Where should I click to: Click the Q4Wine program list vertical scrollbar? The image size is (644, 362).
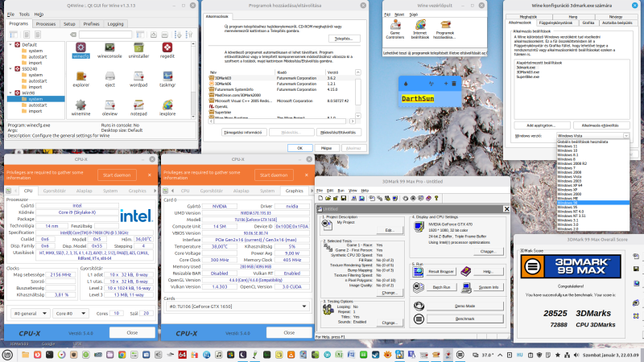coord(193,80)
